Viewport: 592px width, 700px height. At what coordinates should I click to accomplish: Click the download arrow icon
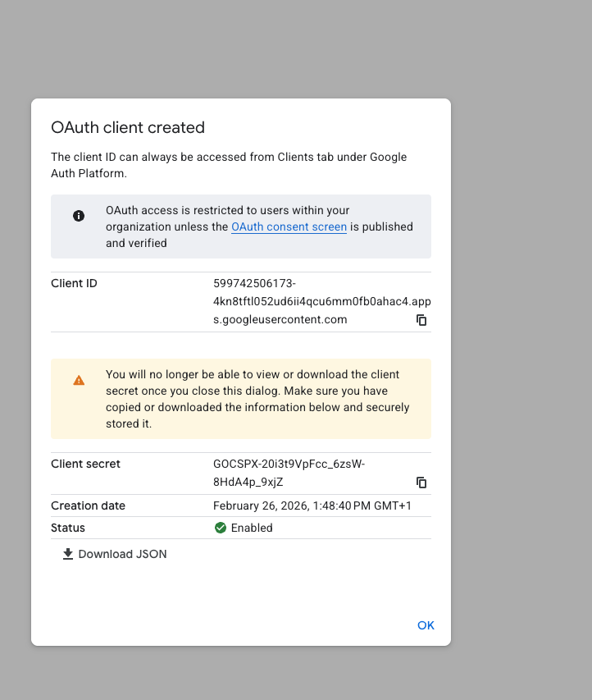68,554
